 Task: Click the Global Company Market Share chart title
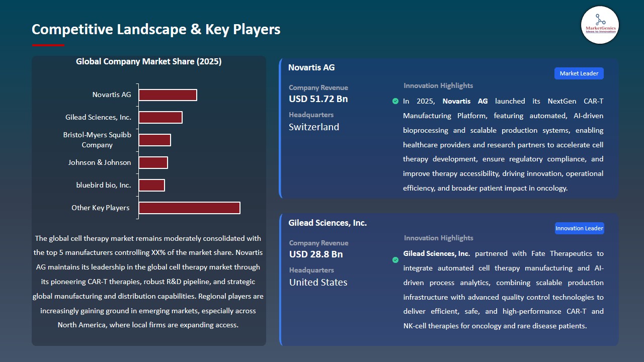(149, 61)
